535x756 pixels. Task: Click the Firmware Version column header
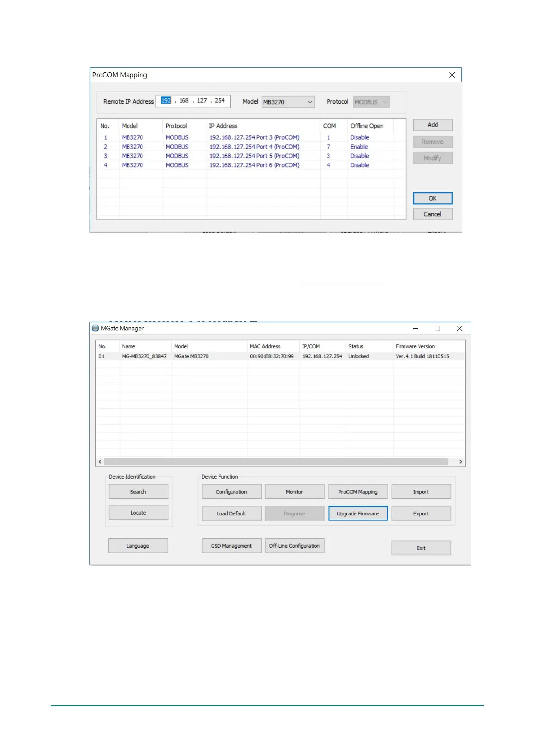(x=429, y=347)
